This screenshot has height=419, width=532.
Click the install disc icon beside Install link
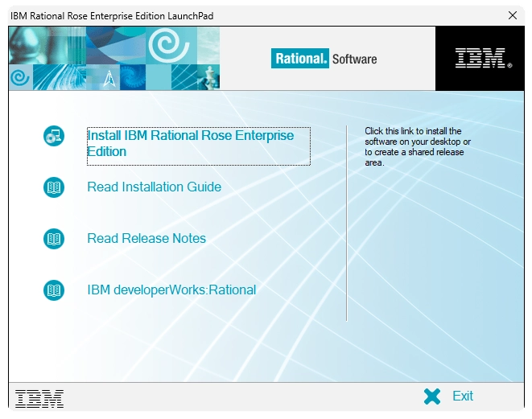[x=54, y=136]
